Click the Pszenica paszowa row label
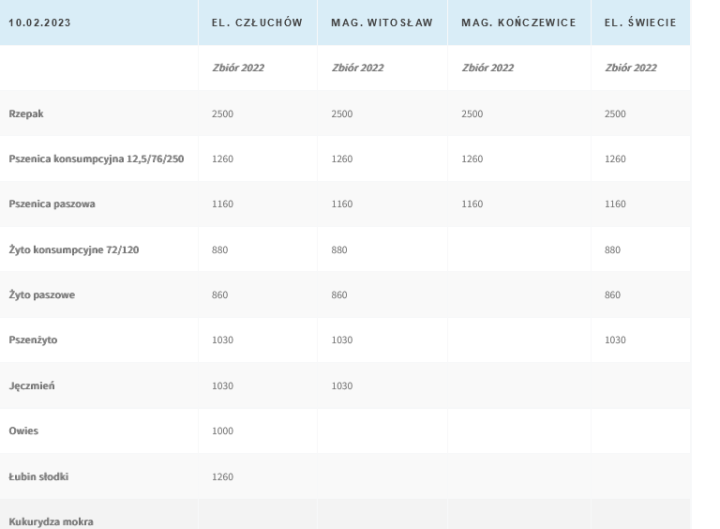Image resolution: width=720 pixels, height=529 pixels. pyautogui.click(x=49, y=204)
